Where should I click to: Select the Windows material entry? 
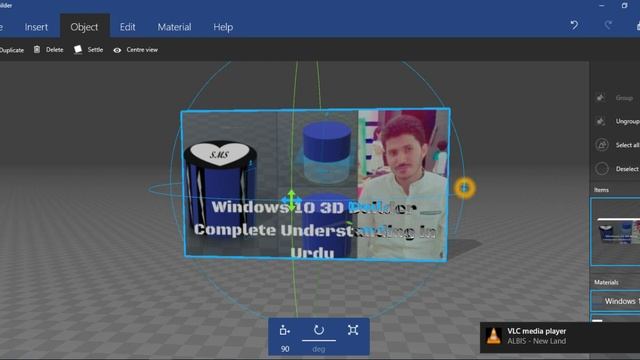[x=616, y=301]
